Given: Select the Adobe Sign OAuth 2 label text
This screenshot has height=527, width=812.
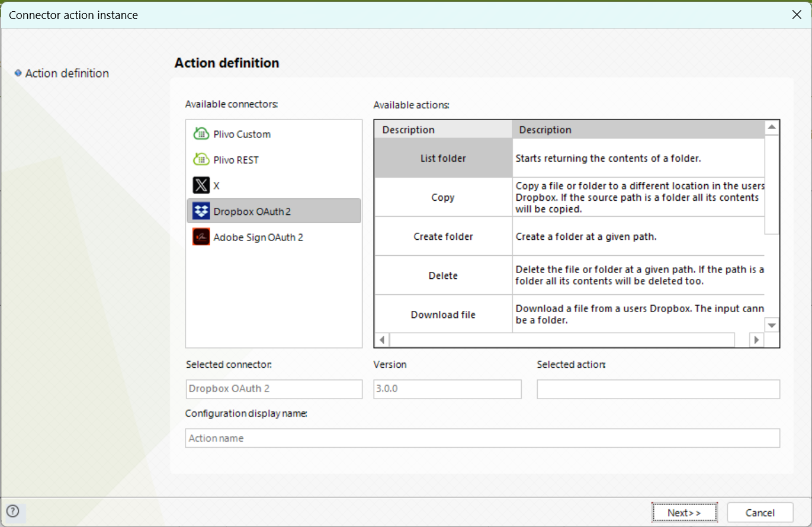Looking at the screenshot, I should click(258, 237).
